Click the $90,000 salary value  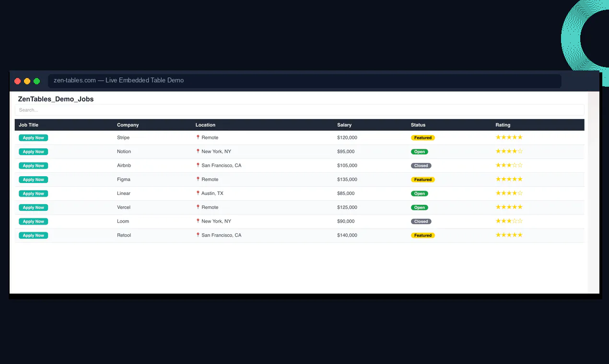(x=346, y=221)
